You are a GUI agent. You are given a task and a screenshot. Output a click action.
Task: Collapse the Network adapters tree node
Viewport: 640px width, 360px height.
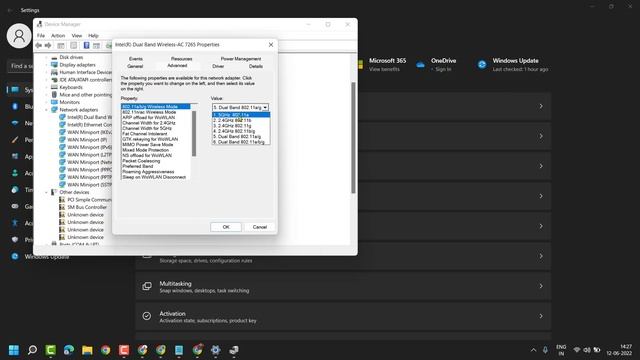coord(47,110)
